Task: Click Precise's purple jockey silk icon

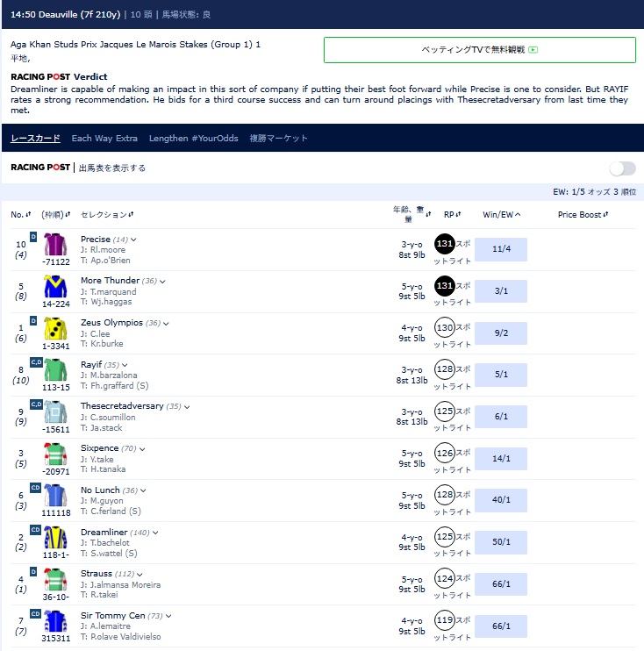Action: tap(55, 244)
